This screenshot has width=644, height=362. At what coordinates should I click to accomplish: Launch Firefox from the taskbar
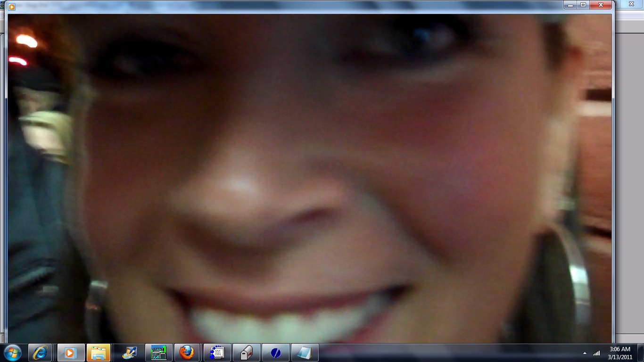pyautogui.click(x=187, y=353)
